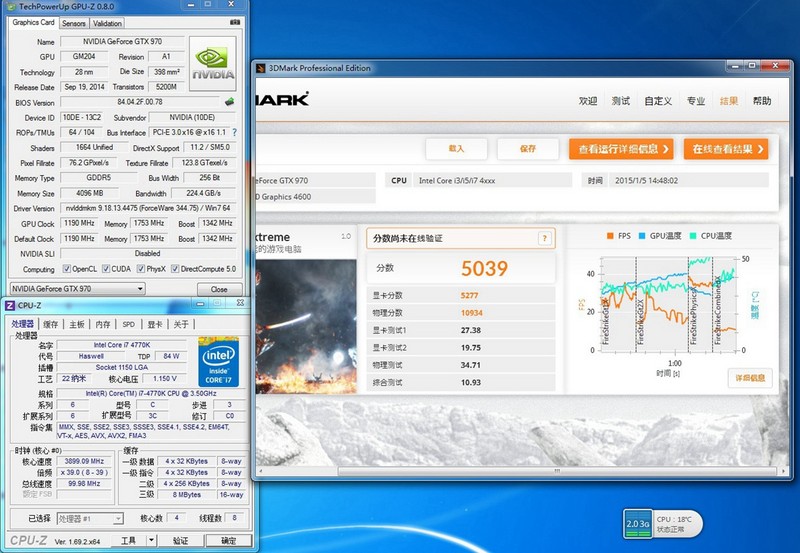This screenshot has height=553, width=800.
Task: Open the 测试 menu in 3DMark
Action: coord(620,101)
